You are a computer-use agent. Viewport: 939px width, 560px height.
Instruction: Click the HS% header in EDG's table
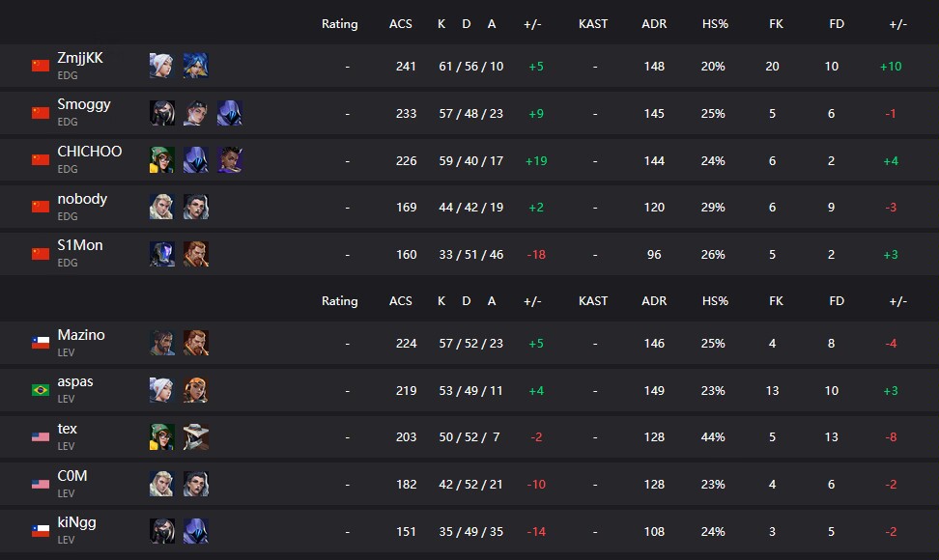point(715,24)
